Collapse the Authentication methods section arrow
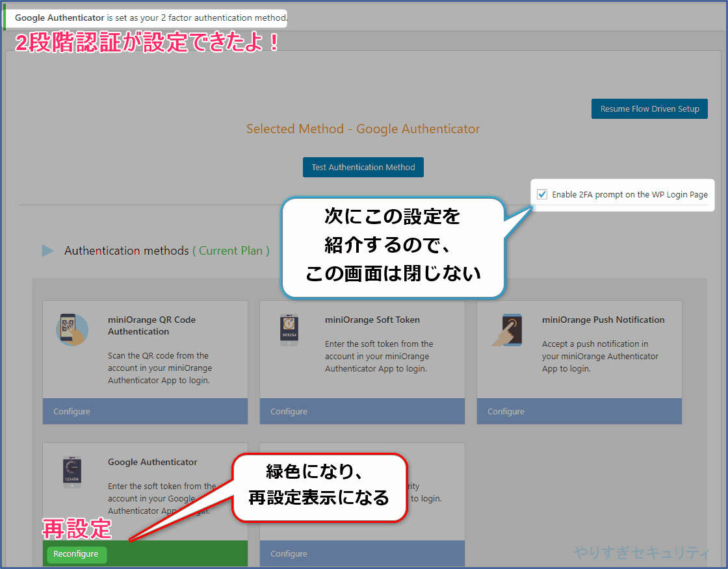 (48, 251)
